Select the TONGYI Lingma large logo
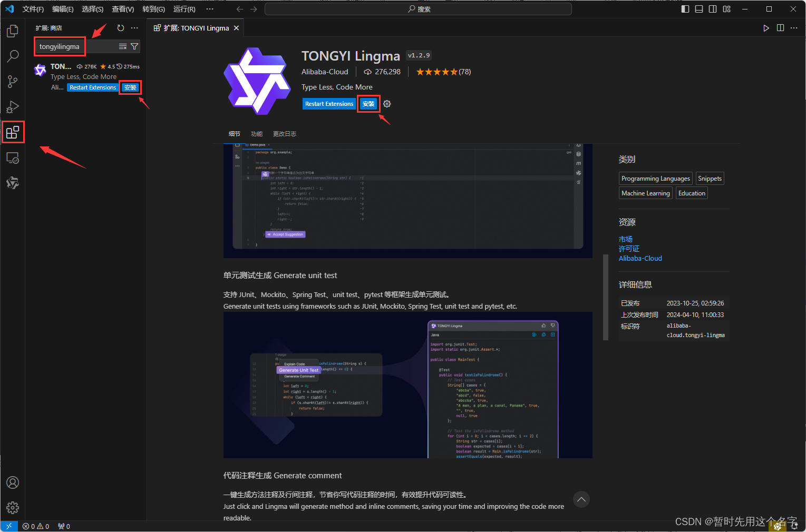Image resolution: width=806 pixels, height=532 pixels. (257, 81)
